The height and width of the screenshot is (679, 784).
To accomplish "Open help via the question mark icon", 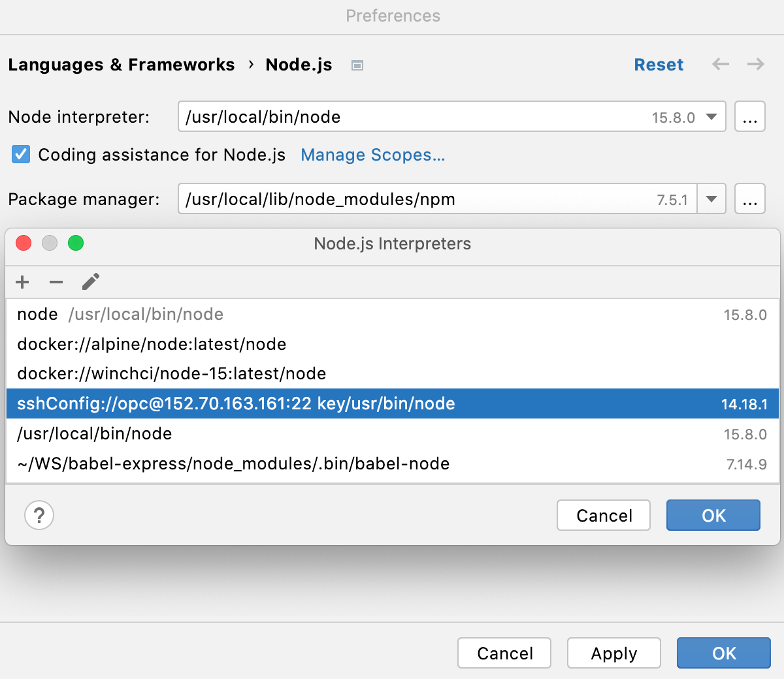I will click(39, 515).
